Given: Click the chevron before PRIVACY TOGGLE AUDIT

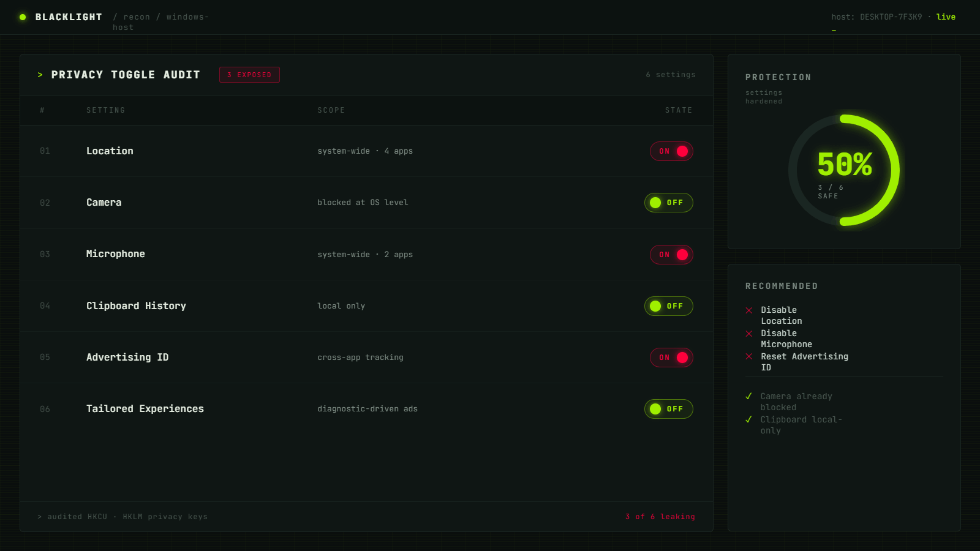Looking at the screenshot, I should [40, 75].
